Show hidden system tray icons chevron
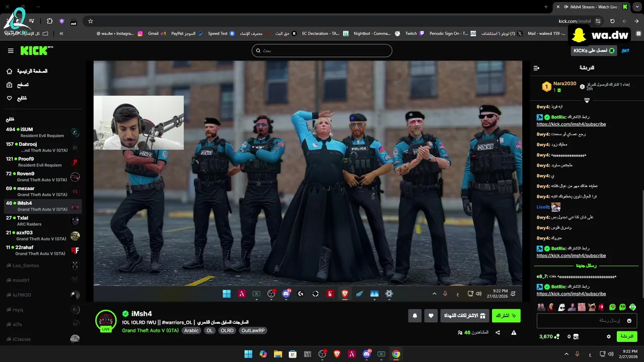This screenshot has width=644, height=362. point(567,354)
